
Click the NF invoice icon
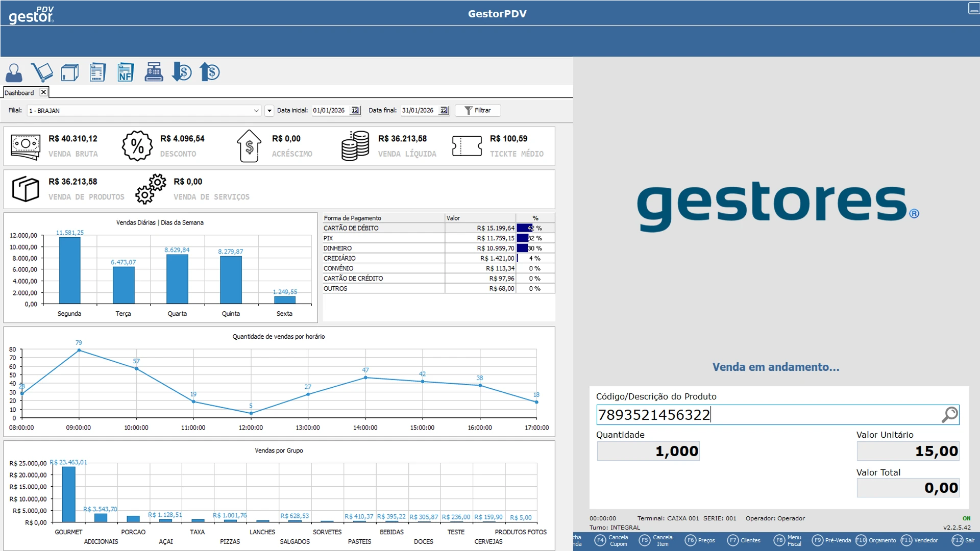[125, 72]
